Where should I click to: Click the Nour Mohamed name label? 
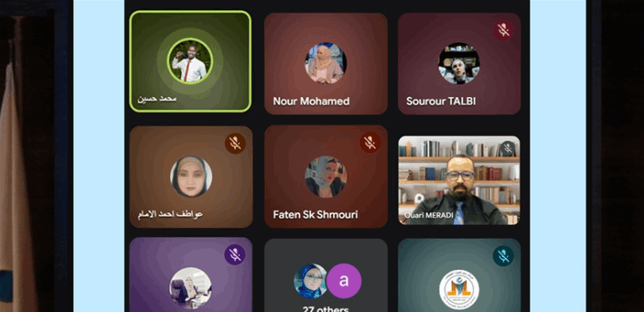[x=311, y=101]
